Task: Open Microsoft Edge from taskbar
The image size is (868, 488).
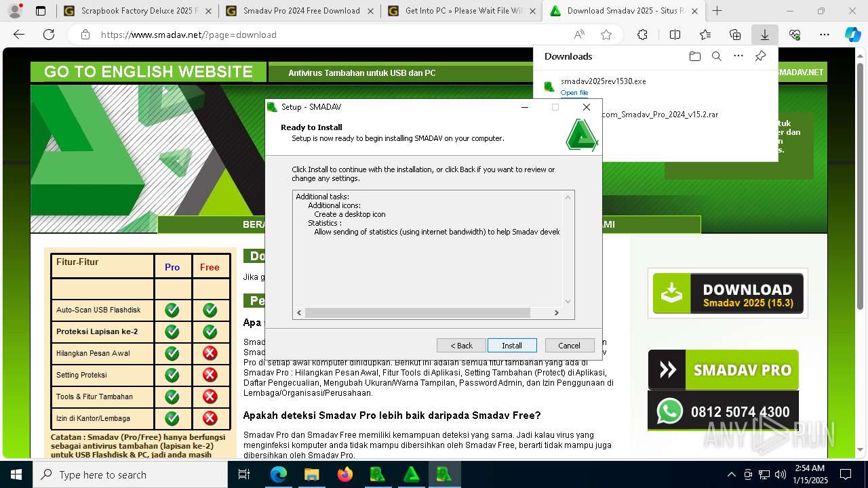Action: pyautogui.click(x=279, y=474)
